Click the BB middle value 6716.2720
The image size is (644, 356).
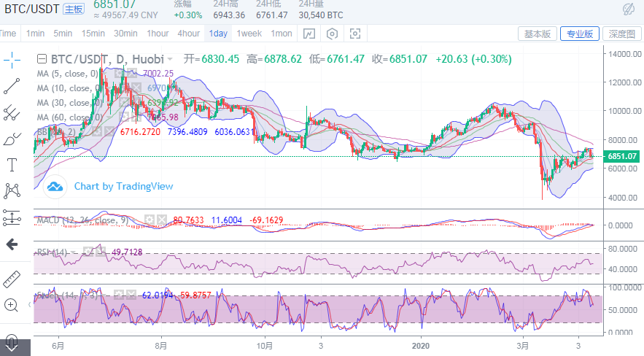tap(140, 132)
